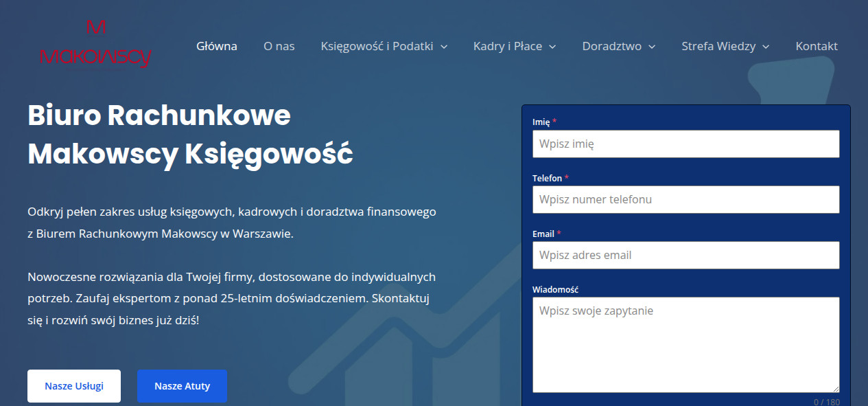
Task: Click the Wiadomość textarea resize handle
Action: [835, 388]
